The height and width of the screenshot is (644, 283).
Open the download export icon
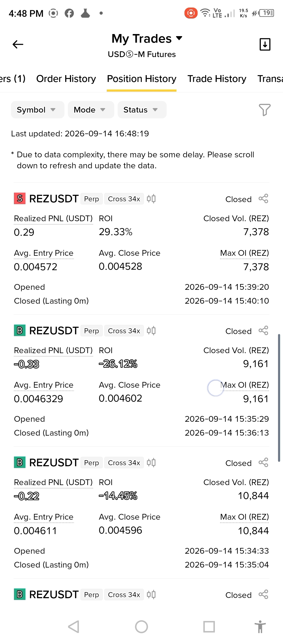coord(265,44)
